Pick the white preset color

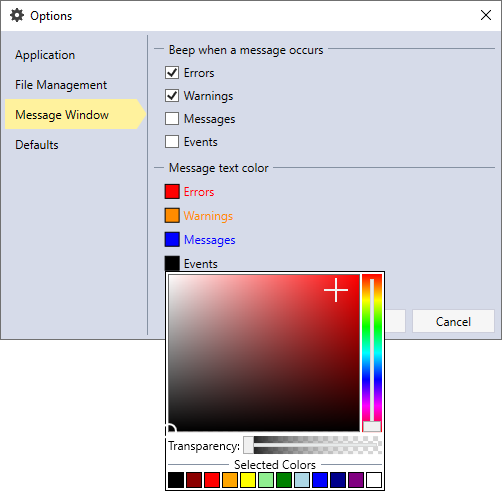tap(374, 480)
